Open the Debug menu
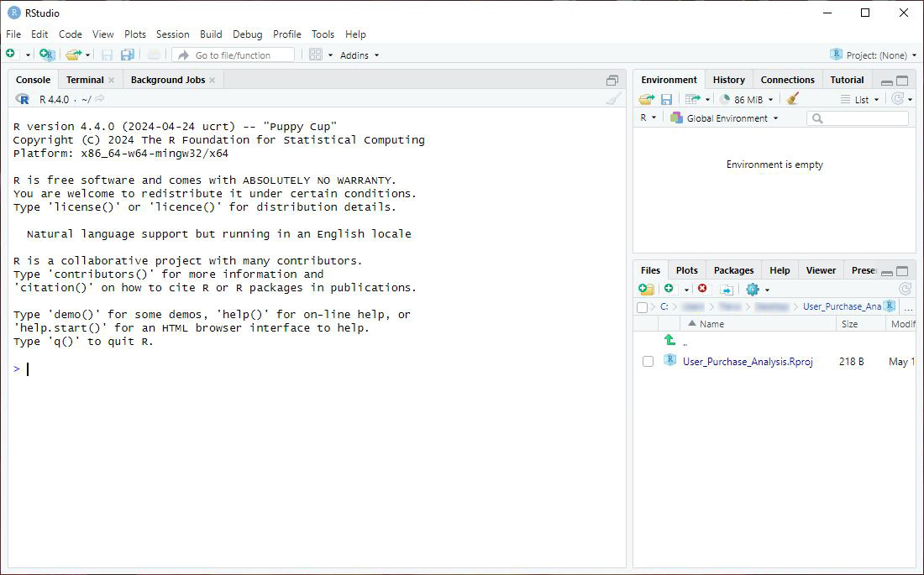Image resolution: width=924 pixels, height=575 pixels. coord(248,34)
